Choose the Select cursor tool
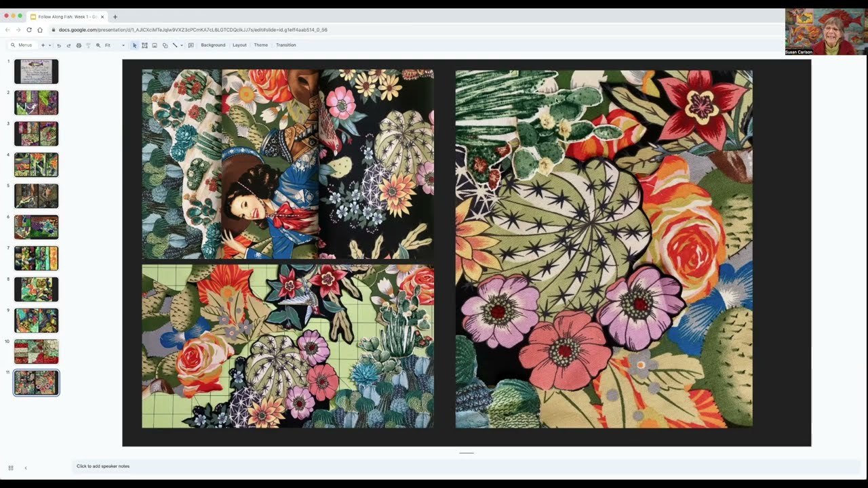 135,45
